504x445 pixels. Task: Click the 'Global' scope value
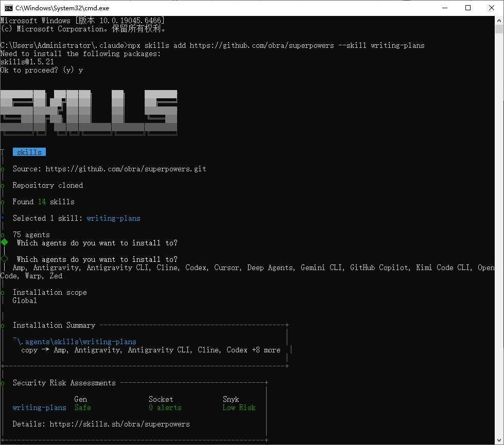coord(25,300)
